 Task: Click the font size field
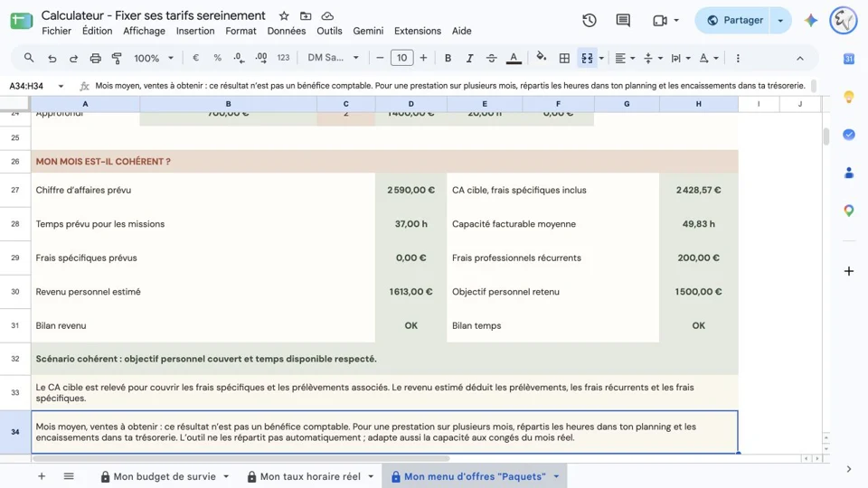click(x=401, y=58)
